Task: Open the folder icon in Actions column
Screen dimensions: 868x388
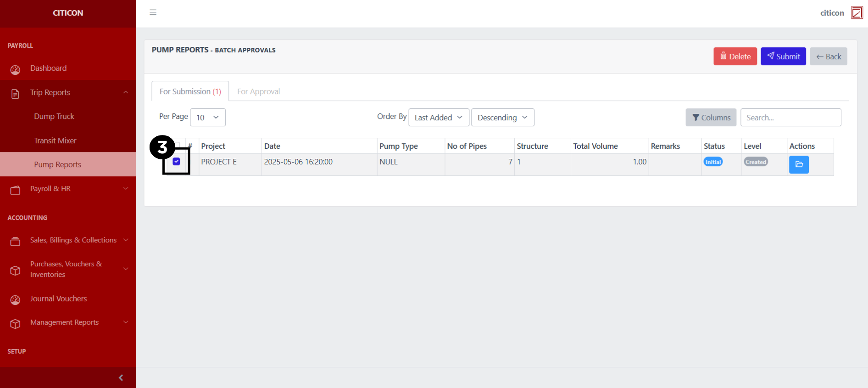Action: [799, 164]
